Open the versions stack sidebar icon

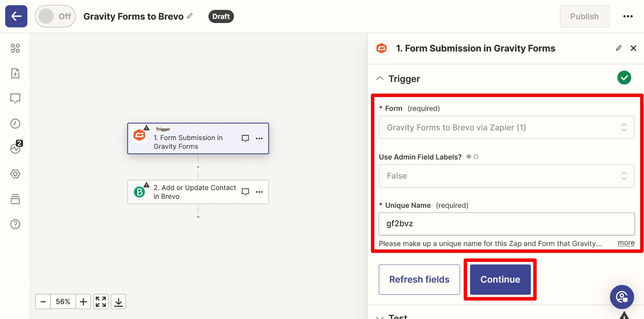pyautogui.click(x=15, y=199)
